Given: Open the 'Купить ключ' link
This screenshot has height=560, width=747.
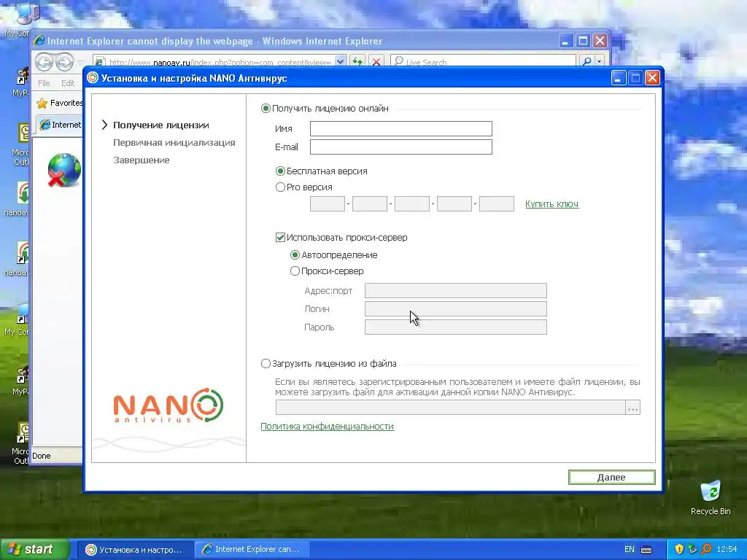Looking at the screenshot, I should click(551, 204).
